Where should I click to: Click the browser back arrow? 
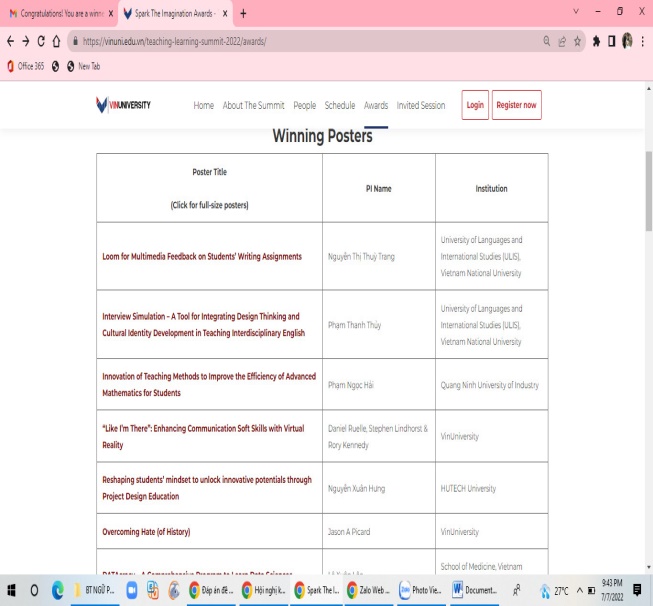(x=10, y=42)
